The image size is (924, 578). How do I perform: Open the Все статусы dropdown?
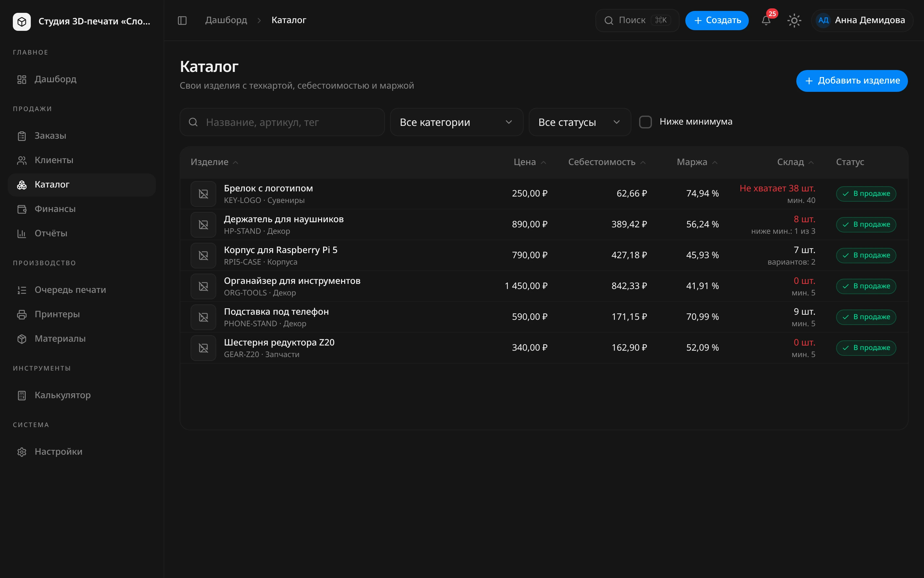coord(580,122)
